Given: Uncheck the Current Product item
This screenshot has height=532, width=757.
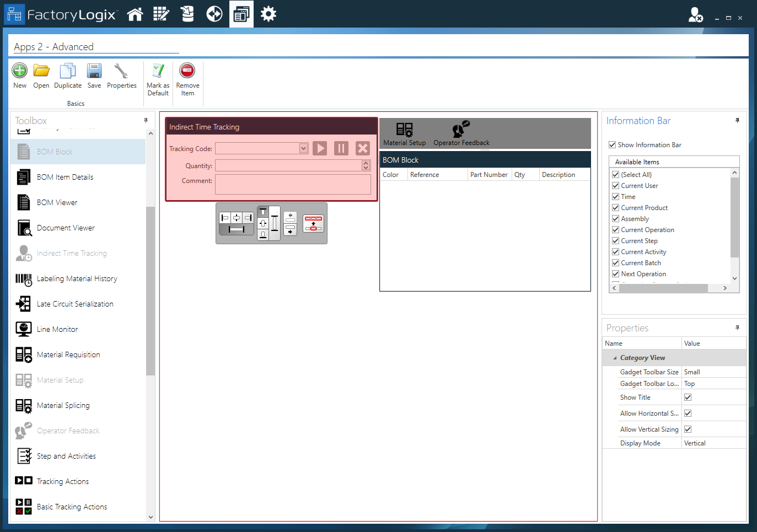Looking at the screenshot, I should coord(615,207).
